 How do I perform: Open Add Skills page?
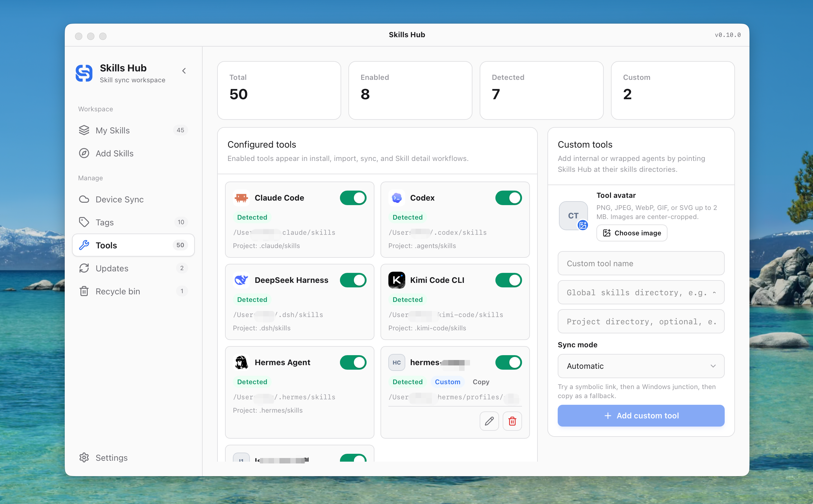pyautogui.click(x=133, y=153)
